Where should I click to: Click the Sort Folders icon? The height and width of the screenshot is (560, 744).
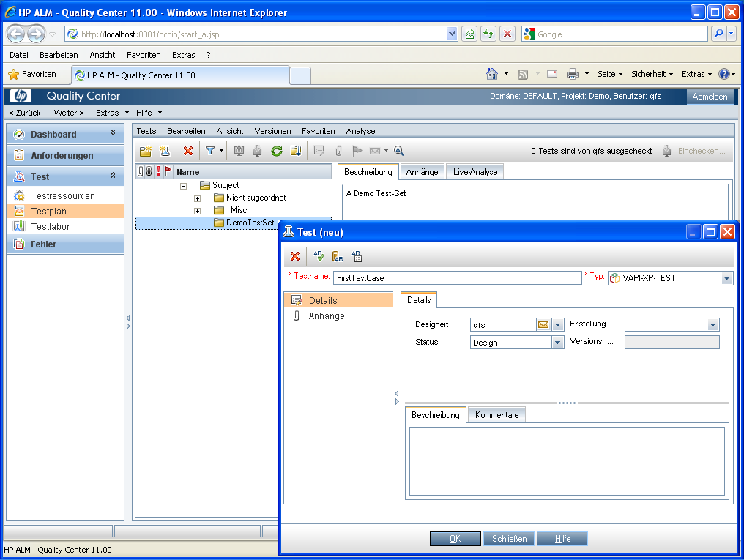pyautogui.click(x=296, y=151)
